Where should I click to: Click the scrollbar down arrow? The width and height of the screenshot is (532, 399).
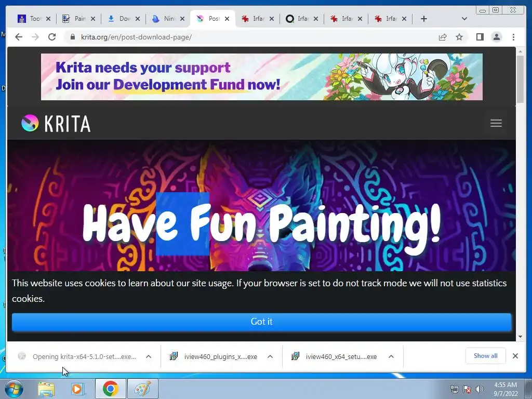tap(520, 337)
